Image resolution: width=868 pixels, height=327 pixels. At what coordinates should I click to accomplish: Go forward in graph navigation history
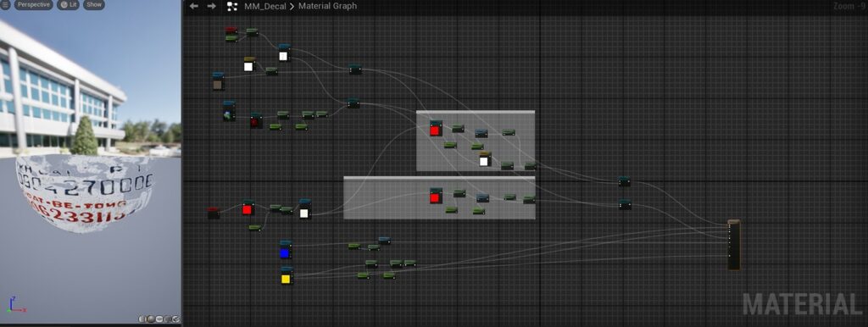211,6
